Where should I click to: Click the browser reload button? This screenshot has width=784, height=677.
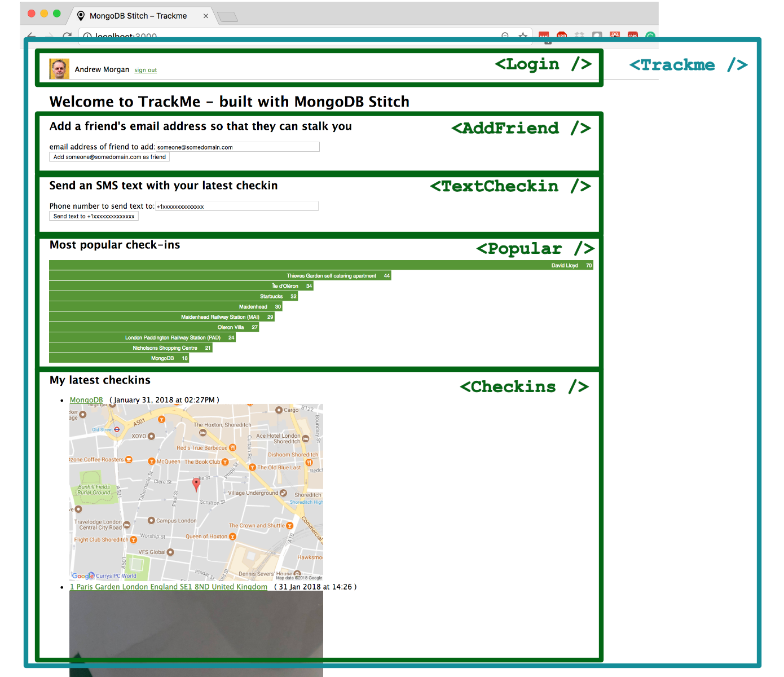pyautogui.click(x=67, y=36)
